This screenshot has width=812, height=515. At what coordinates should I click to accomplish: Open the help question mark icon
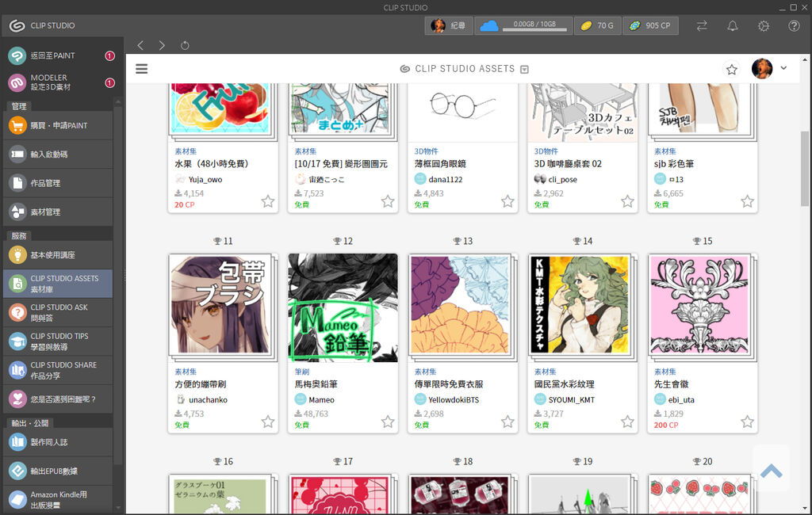point(793,26)
